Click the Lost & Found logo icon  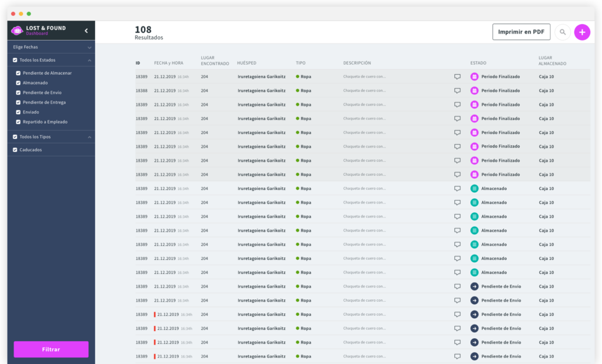coord(17,31)
